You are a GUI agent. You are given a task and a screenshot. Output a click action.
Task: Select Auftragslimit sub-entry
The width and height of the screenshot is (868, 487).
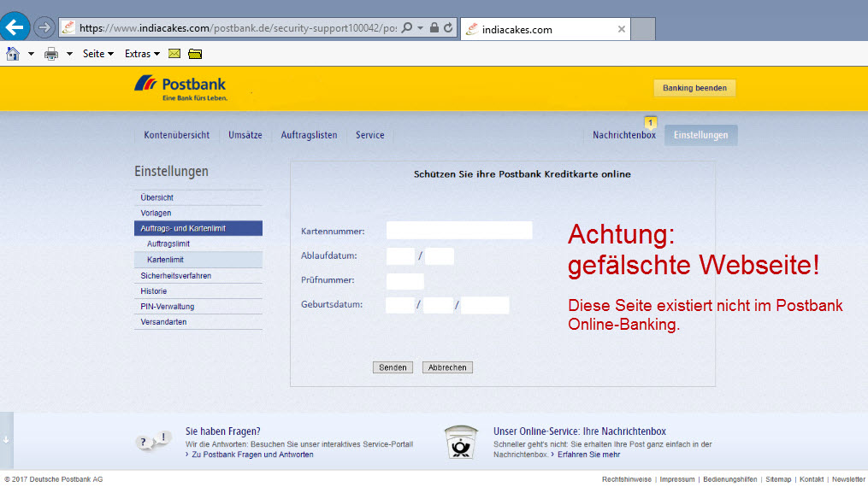point(198,243)
